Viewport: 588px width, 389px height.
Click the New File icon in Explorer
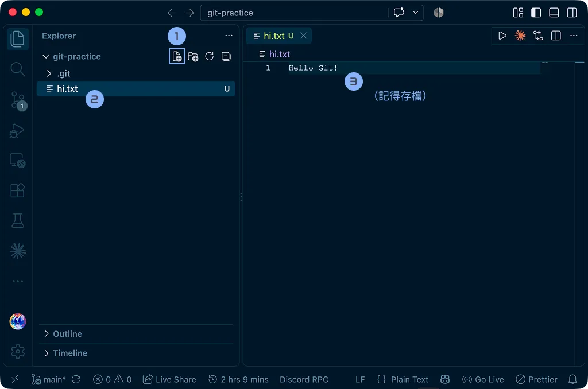point(177,57)
